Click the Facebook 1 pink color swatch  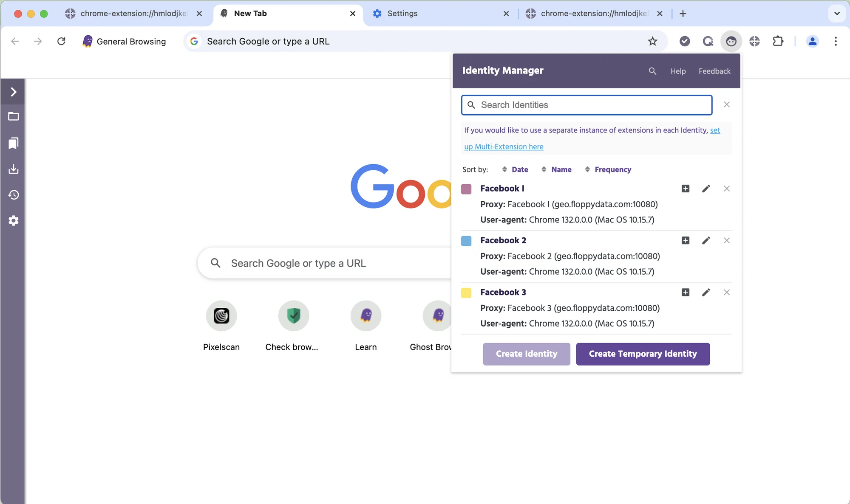tap(466, 189)
